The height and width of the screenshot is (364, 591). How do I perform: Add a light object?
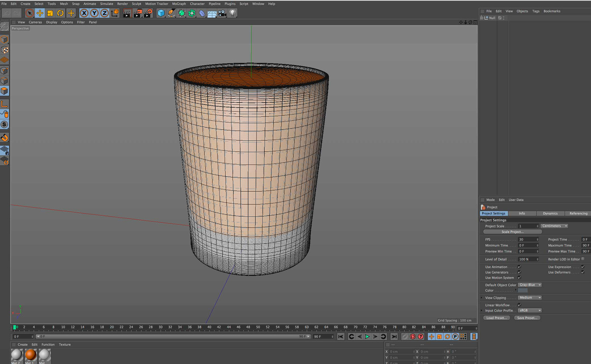(233, 13)
